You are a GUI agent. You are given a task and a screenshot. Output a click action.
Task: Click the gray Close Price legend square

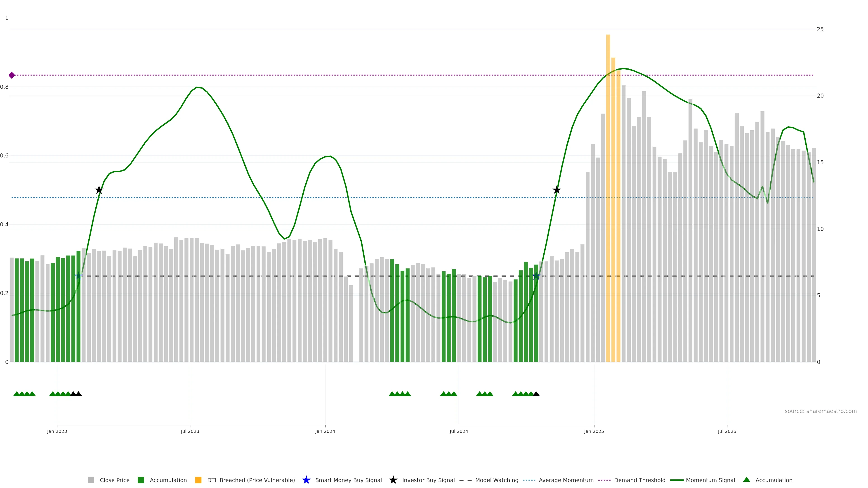pyautogui.click(x=91, y=480)
